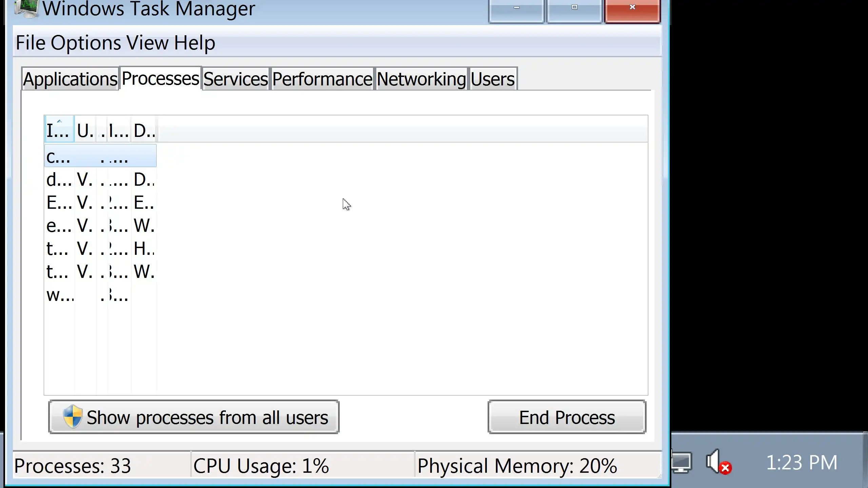The width and height of the screenshot is (868, 488).
Task: Open the Options menu
Action: tap(86, 43)
